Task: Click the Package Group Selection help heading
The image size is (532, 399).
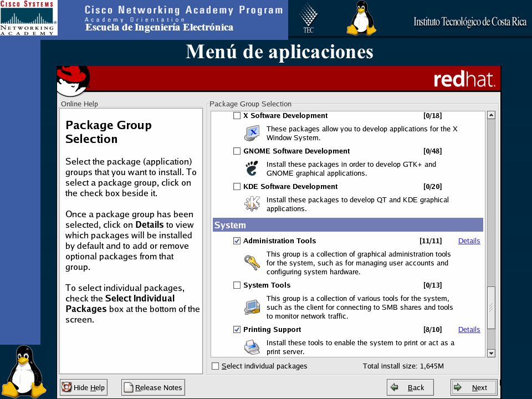Action: (109, 132)
